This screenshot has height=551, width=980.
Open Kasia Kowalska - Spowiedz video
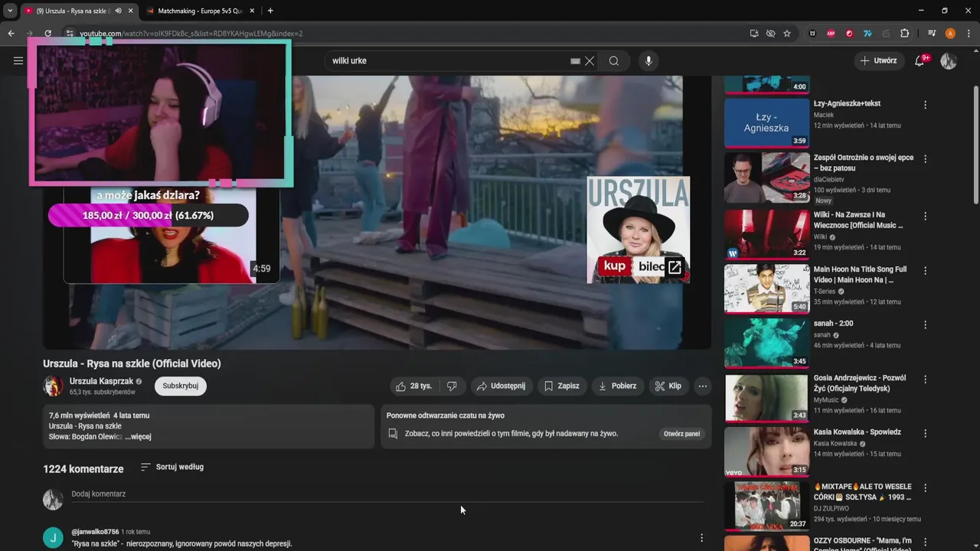(857, 432)
